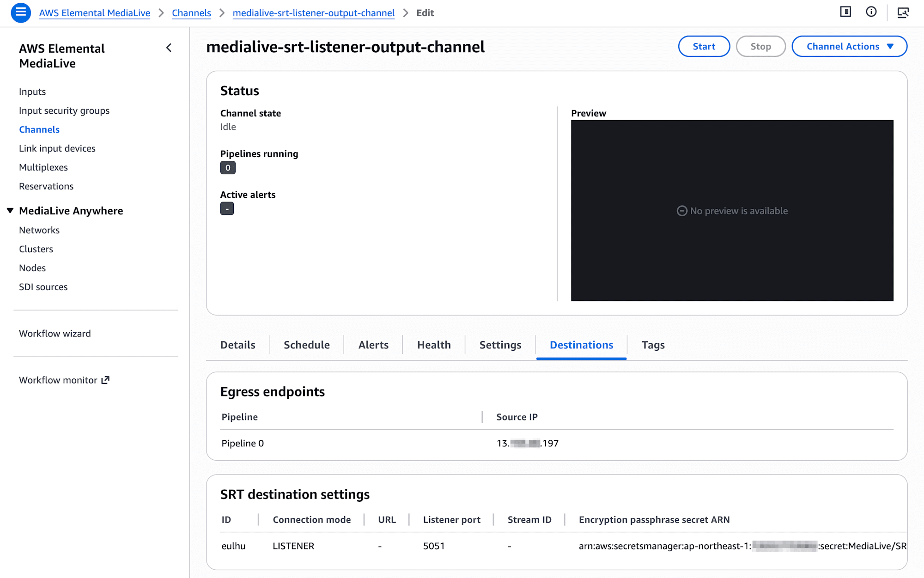
Task: Open the hamburger navigation menu
Action: coord(21,12)
